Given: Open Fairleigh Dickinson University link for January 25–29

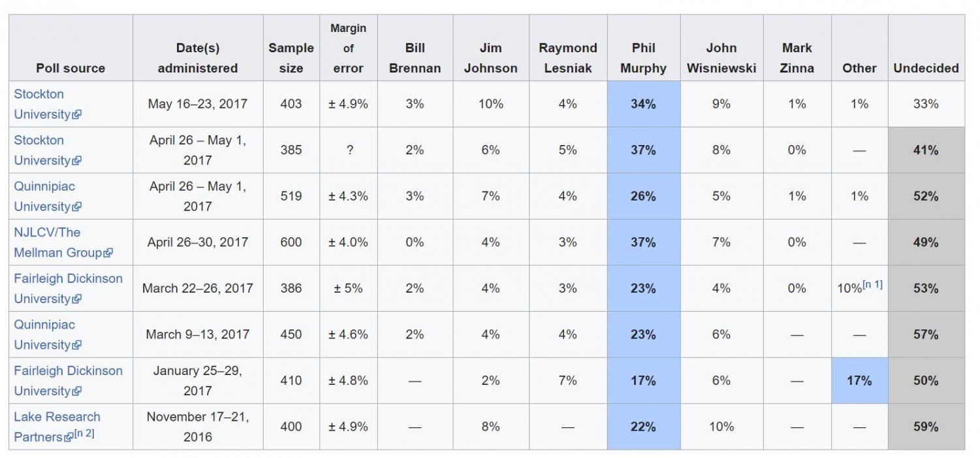Looking at the screenshot, I should point(68,380).
